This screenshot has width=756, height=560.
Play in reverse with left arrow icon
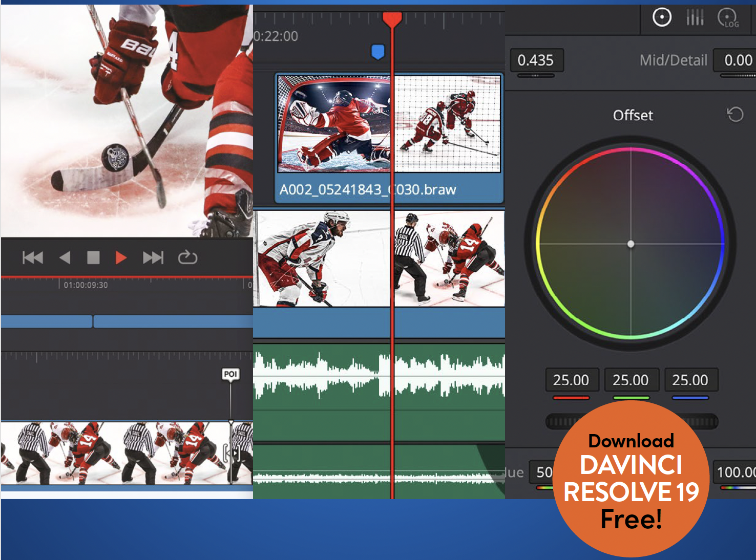click(x=65, y=257)
